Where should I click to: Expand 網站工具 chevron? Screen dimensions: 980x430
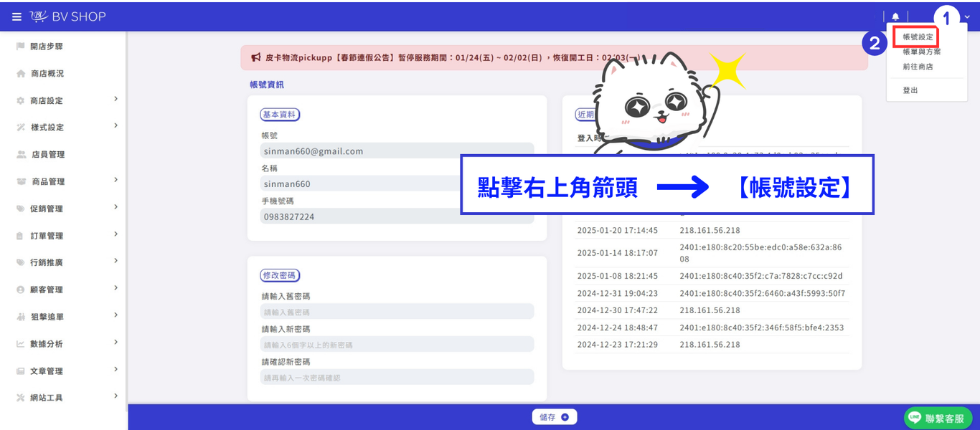click(116, 396)
